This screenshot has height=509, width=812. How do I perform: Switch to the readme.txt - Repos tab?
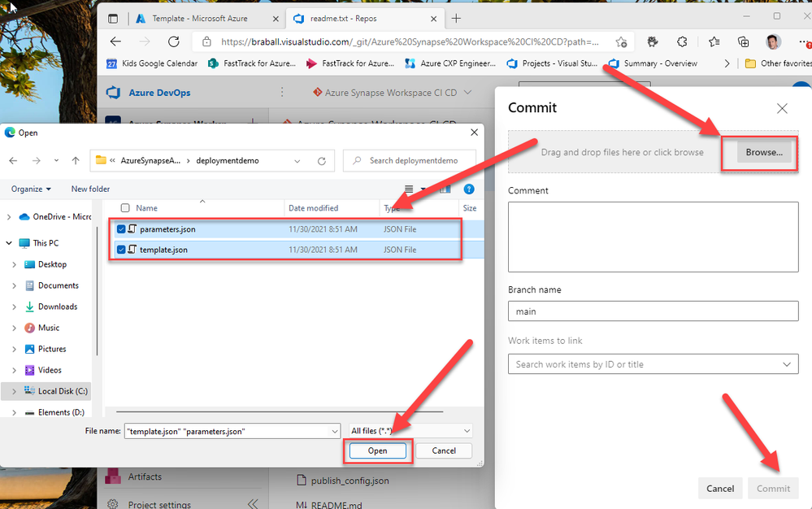343,19
